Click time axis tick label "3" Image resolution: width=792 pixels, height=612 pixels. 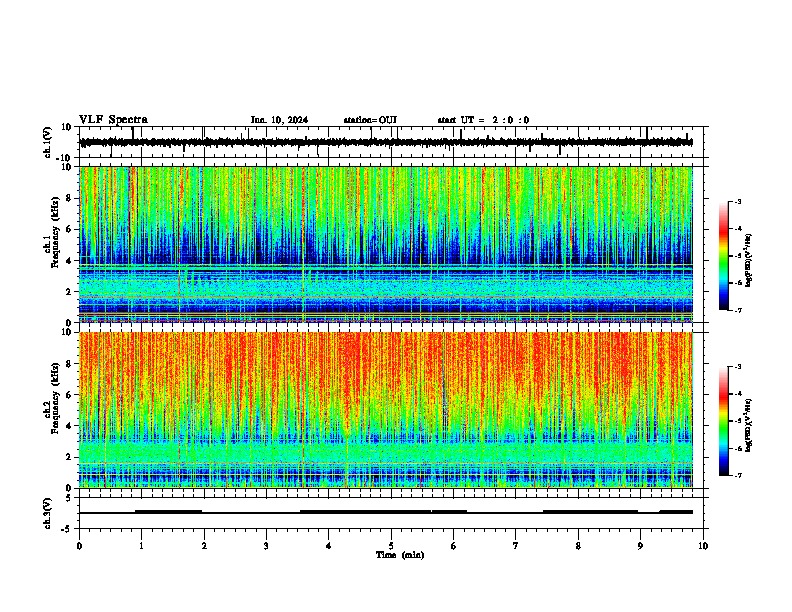click(x=266, y=546)
